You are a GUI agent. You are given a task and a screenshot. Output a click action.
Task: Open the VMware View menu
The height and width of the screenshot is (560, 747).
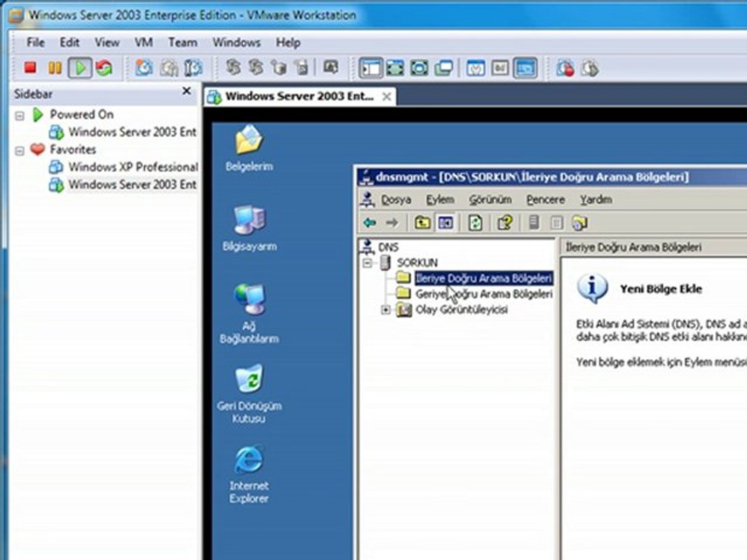point(107,43)
